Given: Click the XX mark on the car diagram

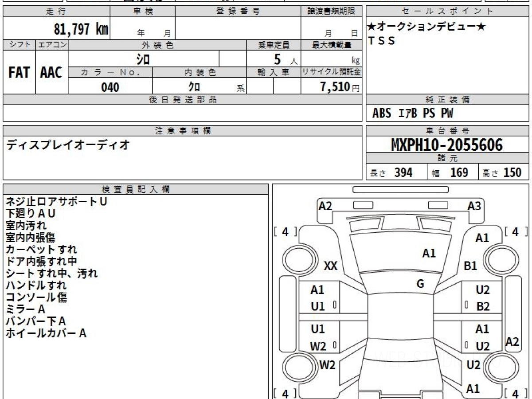Looking at the screenshot, I should click(331, 266).
